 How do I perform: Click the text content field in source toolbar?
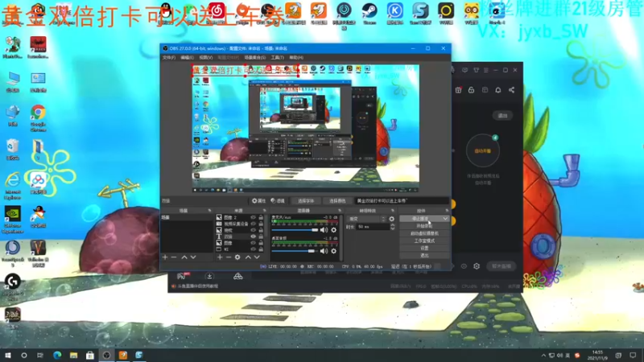(x=401, y=201)
